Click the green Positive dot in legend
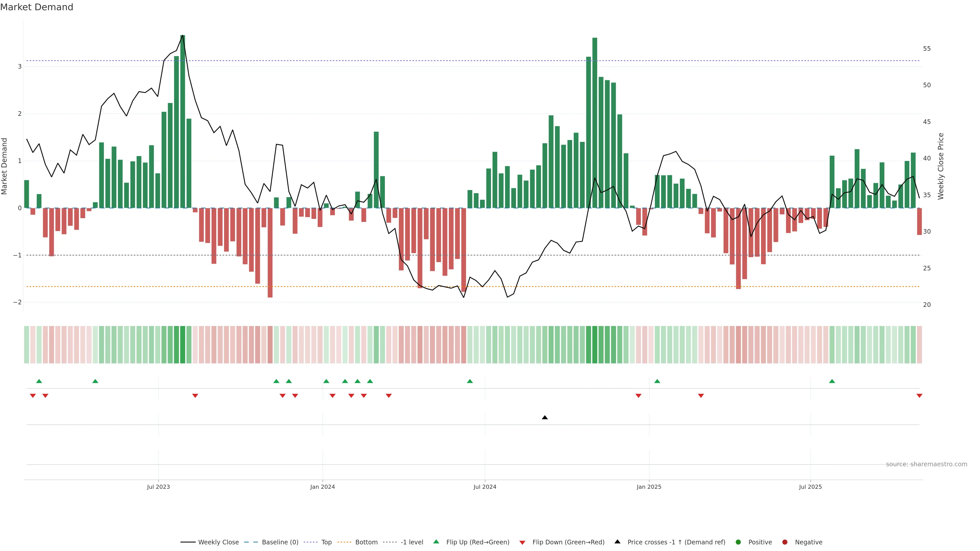 (x=738, y=542)
